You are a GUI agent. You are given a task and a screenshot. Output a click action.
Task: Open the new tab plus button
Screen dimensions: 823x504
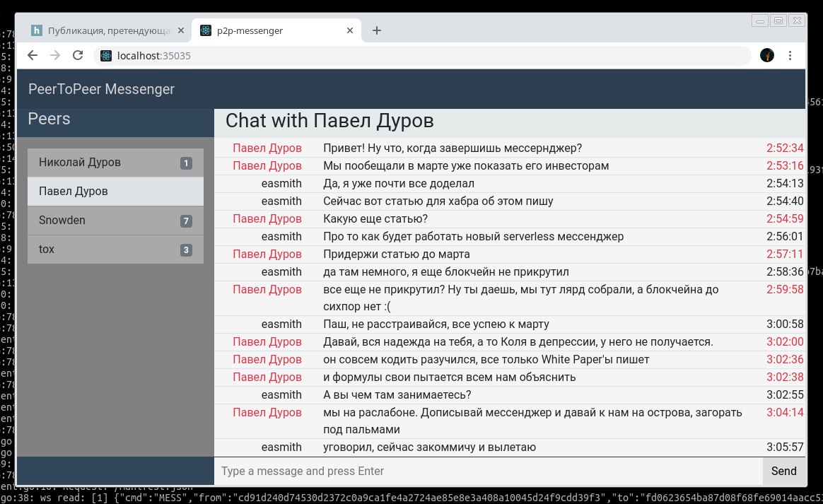tap(376, 30)
